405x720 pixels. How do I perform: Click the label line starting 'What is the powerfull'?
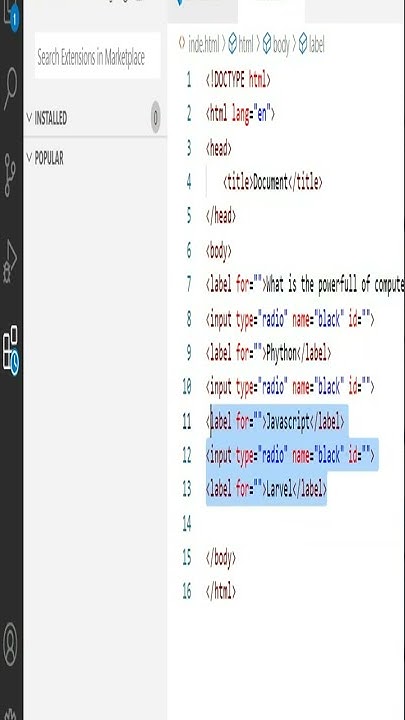pyautogui.click(x=305, y=285)
